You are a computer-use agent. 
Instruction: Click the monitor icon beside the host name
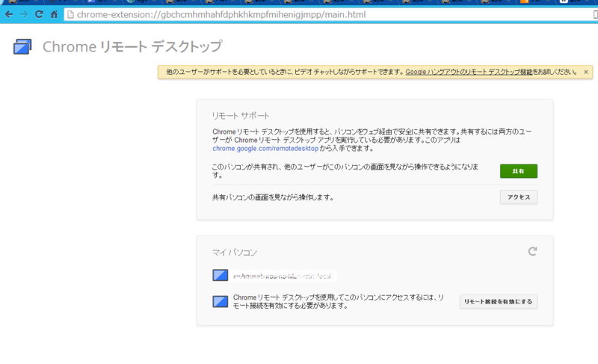(x=220, y=275)
